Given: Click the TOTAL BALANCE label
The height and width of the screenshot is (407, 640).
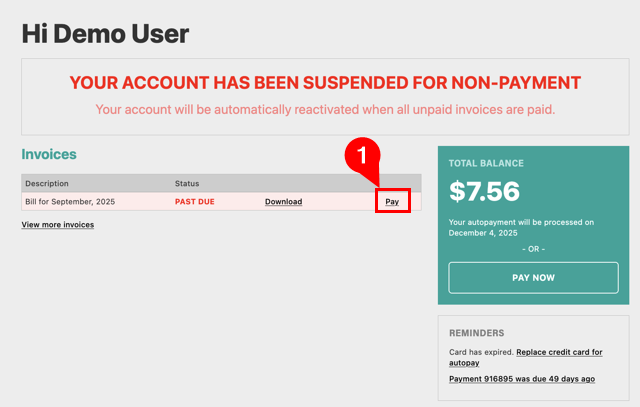Looking at the screenshot, I should 486,163.
